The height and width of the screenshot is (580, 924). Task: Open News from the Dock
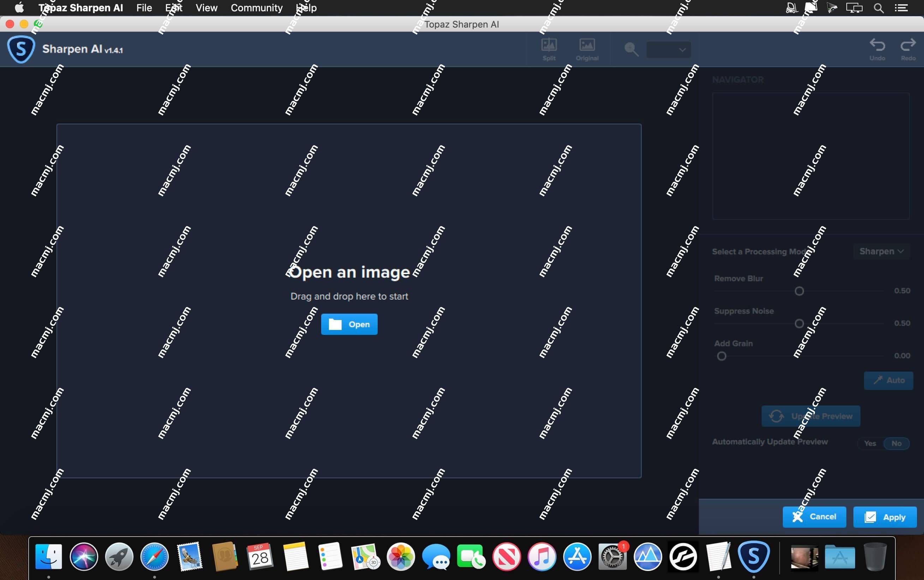pyautogui.click(x=507, y=557)
